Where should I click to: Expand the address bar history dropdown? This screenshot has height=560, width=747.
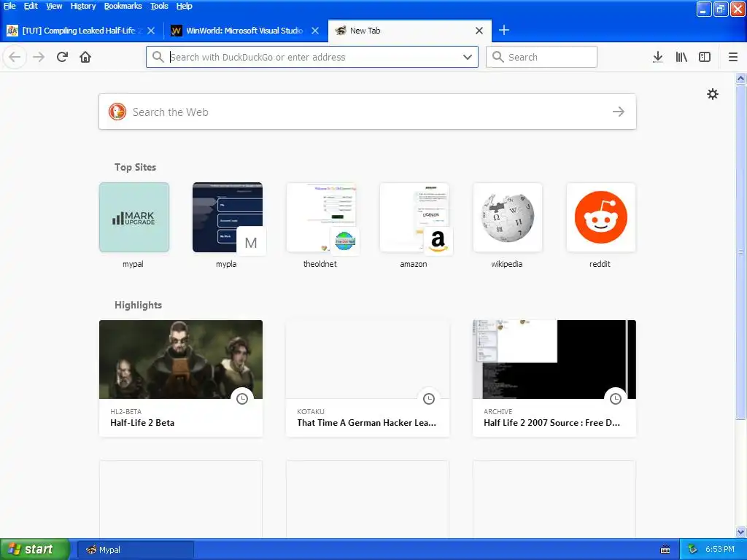[x=468, y=57]
